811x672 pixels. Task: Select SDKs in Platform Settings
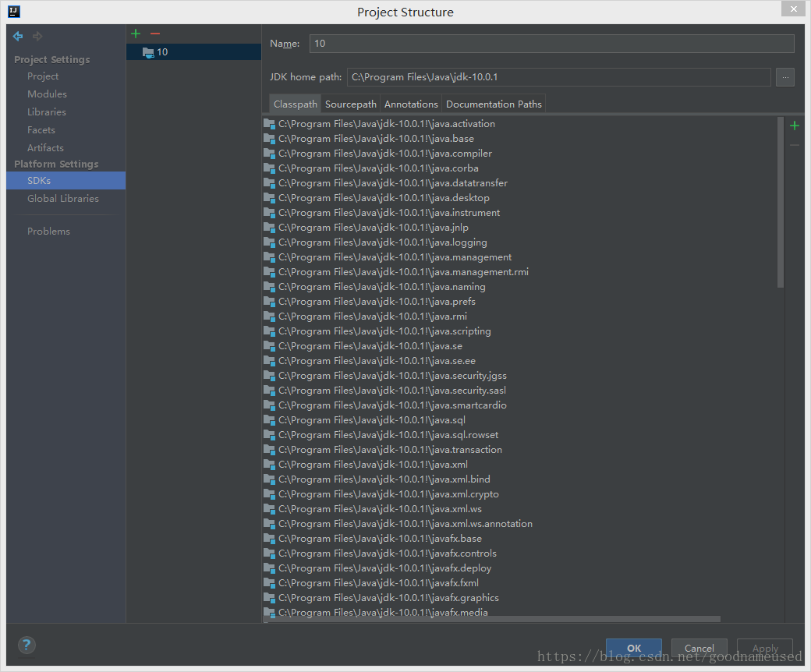66,180
